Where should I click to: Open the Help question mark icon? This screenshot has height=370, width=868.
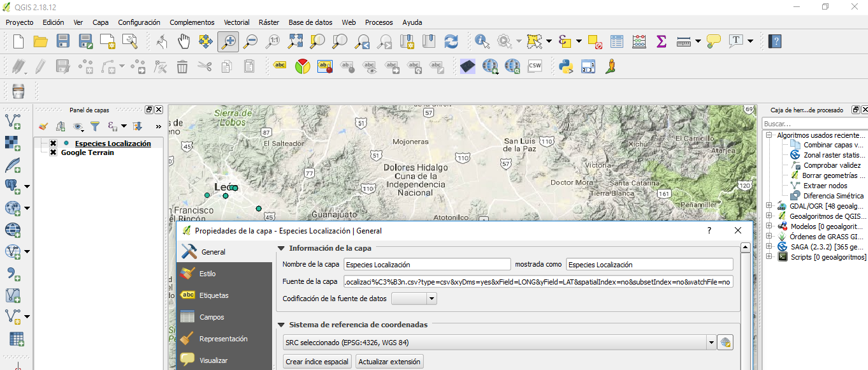[x=775, y=41]
